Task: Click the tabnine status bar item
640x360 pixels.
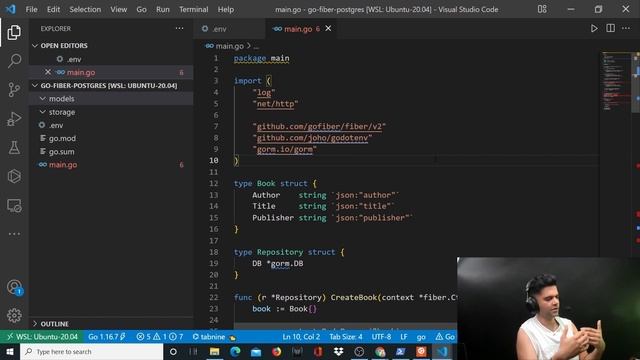Action: (213, 337)
